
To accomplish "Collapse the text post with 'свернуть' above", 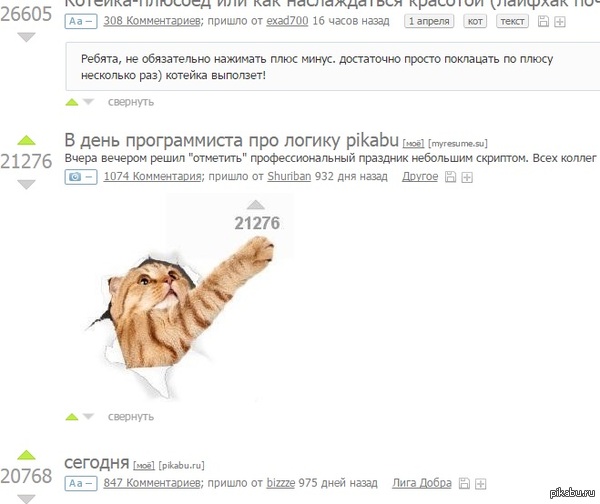I will (x=131, y=102).
